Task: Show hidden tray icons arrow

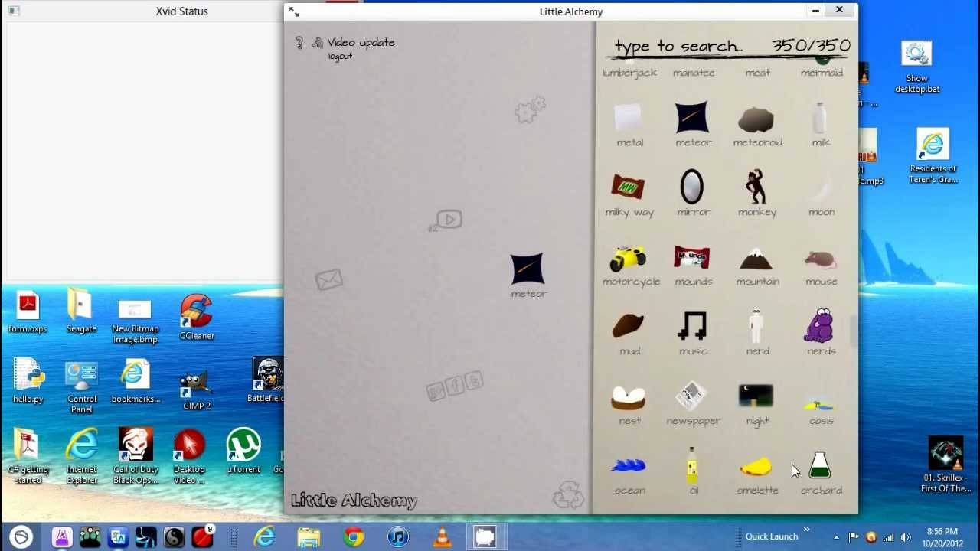Action: point(836,537)
